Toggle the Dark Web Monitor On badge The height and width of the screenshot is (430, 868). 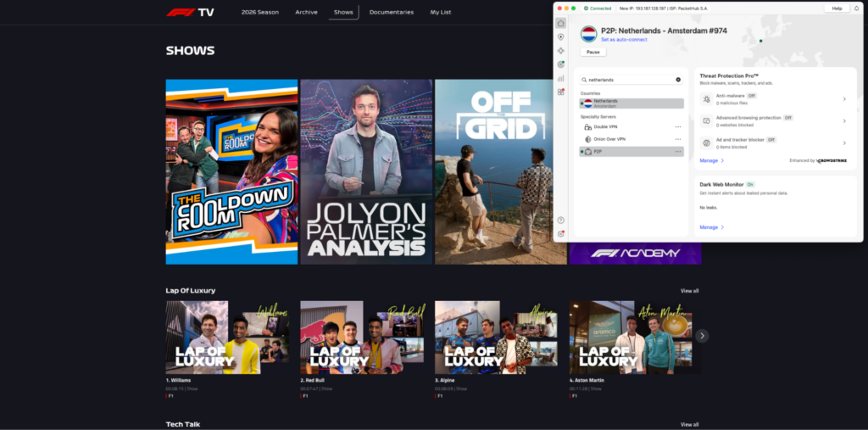750,185
